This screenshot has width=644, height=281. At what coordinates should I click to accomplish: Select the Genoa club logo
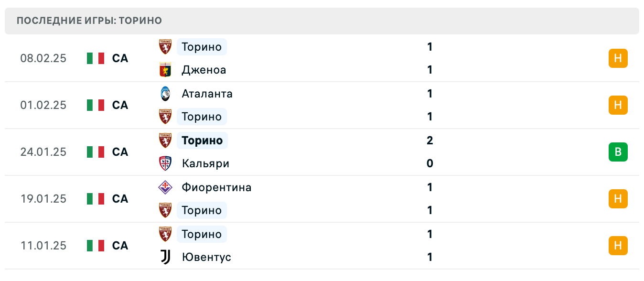(x=165, y=70)
